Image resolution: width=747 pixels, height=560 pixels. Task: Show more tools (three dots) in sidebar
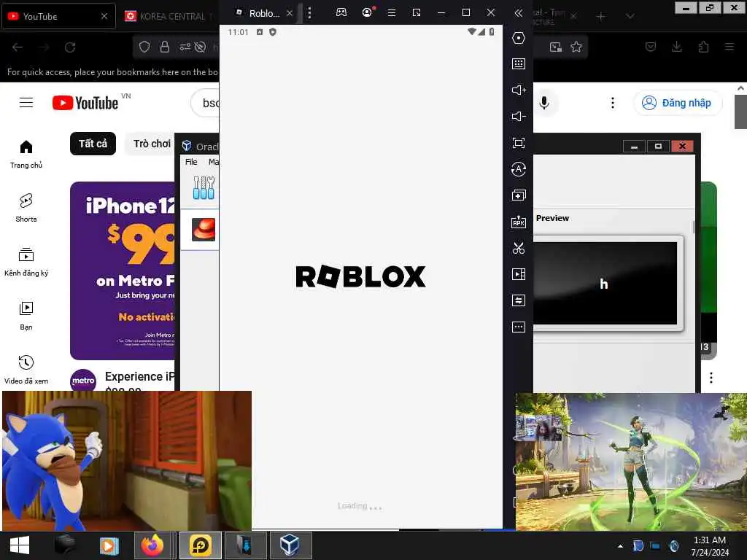click(519, 327)
